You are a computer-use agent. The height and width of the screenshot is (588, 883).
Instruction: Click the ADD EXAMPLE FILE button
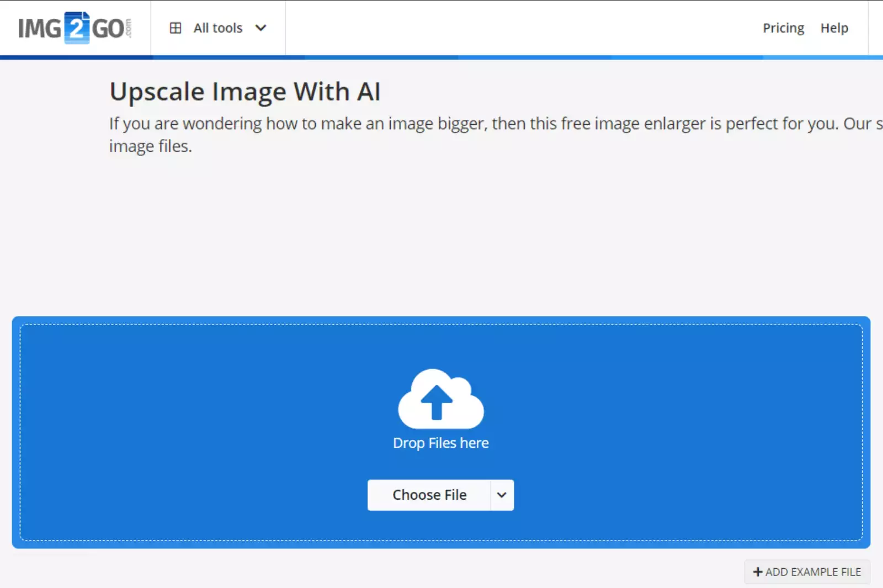tap(806, 571)
